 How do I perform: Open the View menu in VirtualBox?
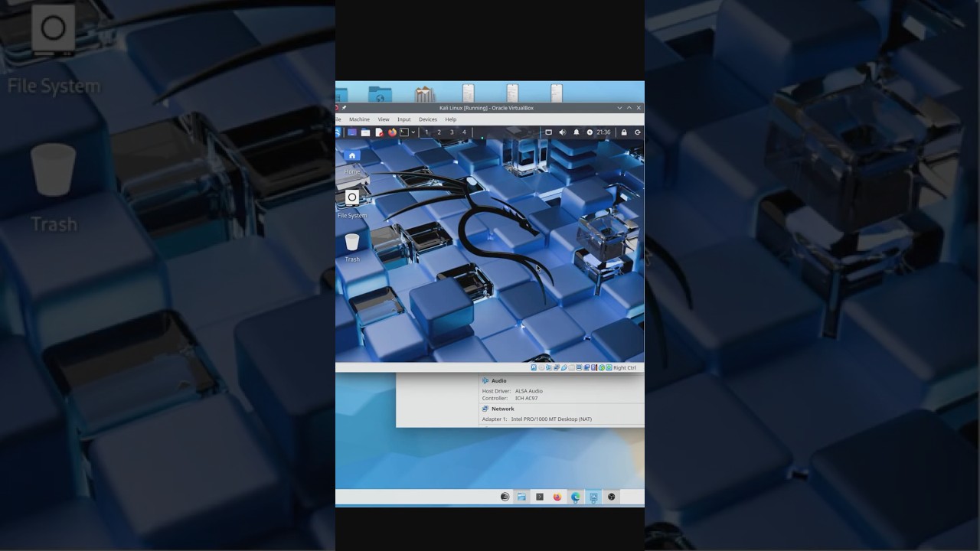tap(384, 119)
